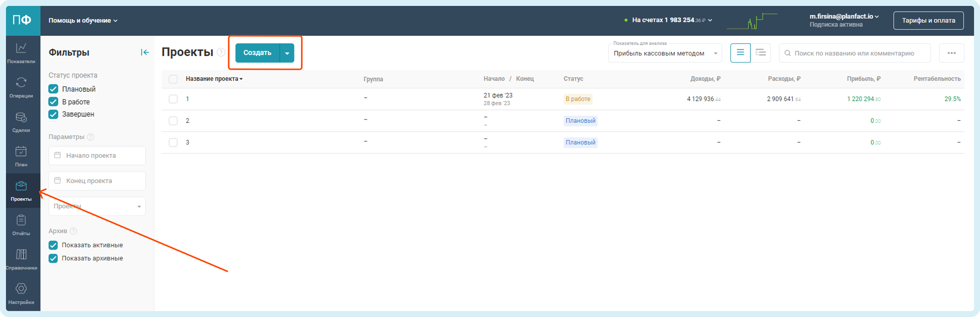
Task: Open Настройки gear icon
Action: pyautogui.click(x=21, y=293)
